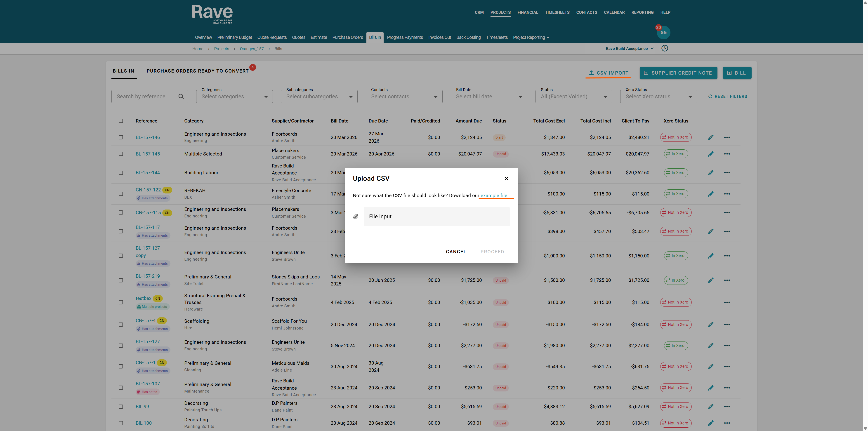Image resolution: width=868 pixels, height=431 pixels.
Task: Click pencil icon for BIL 99 row
Action: click(x=711, y=407)
